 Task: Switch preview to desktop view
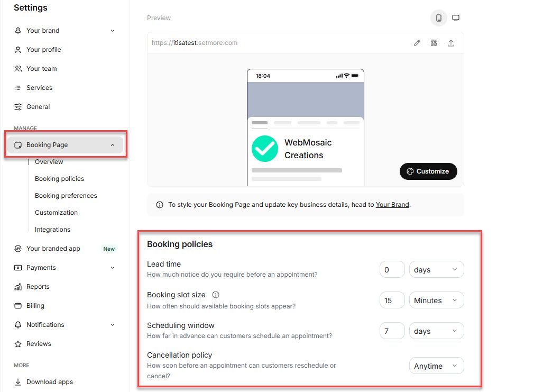[456, 17]
